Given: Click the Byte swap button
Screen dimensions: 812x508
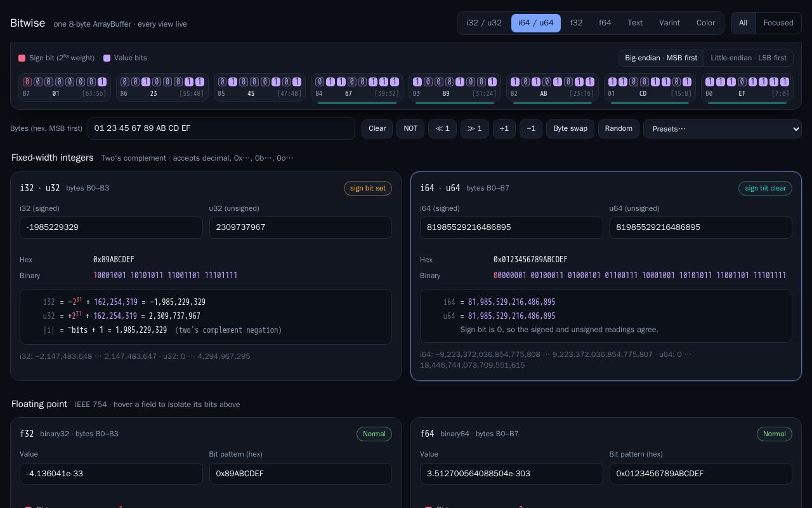Looking at the screenshot, I should 570,128.
